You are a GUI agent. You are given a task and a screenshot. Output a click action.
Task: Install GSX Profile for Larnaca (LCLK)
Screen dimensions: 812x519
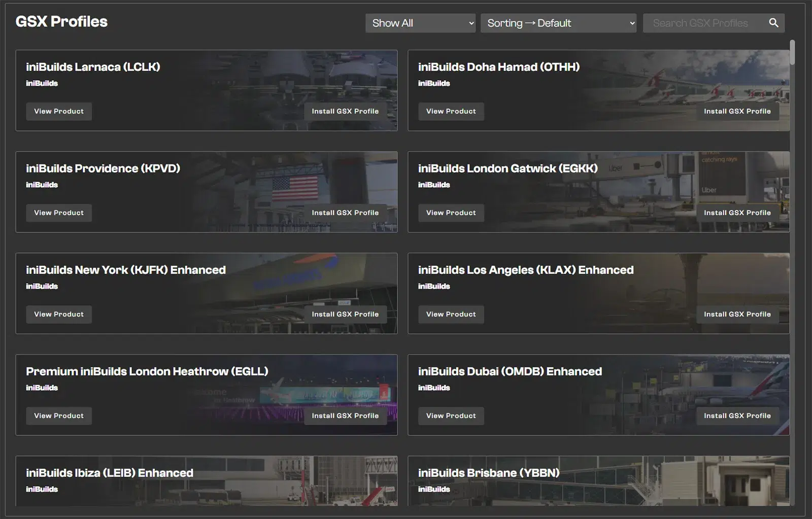point(345,111)
